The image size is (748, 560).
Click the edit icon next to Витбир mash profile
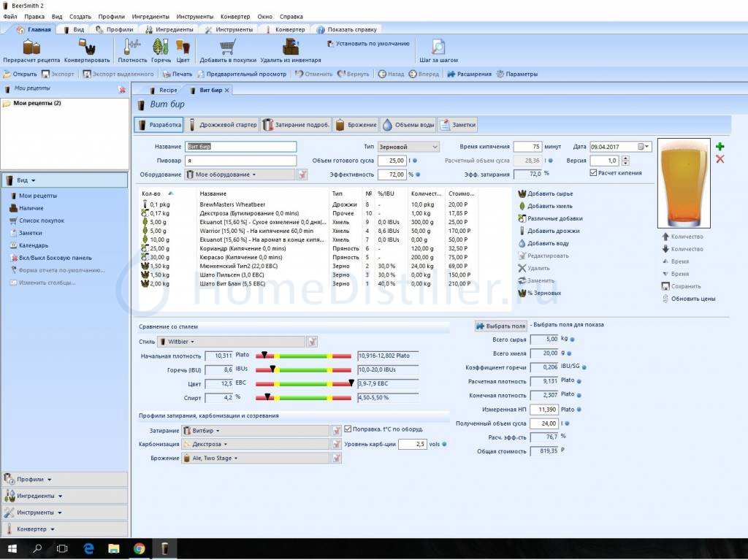(336, 431)
